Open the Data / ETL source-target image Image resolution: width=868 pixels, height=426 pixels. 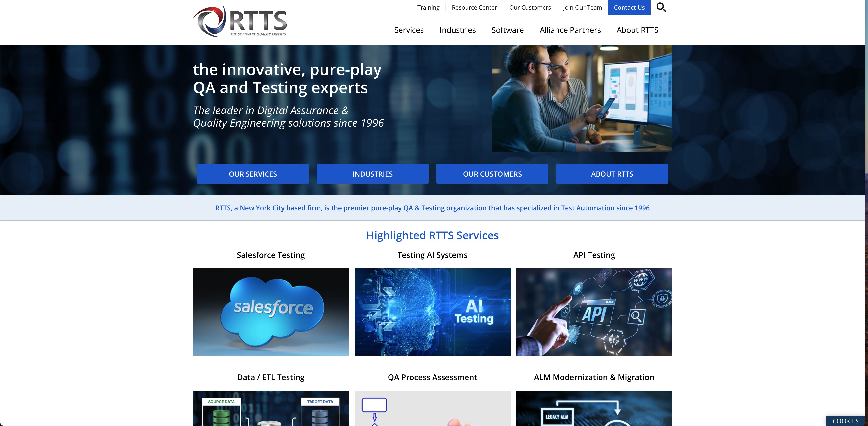pyautogui.click(x=271, y=408)
